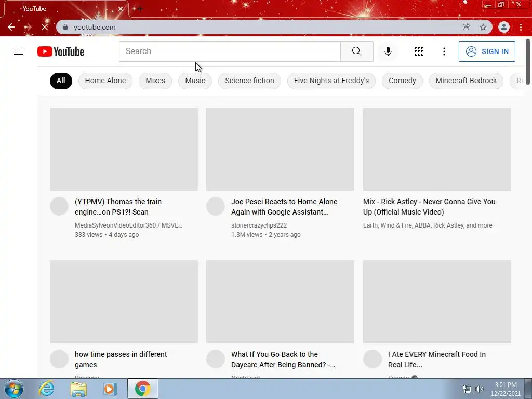Open stonercrazyclips222 channel link
Image resolution: width=532 pixels, height=399 pixels.
[x=259, y=225]
